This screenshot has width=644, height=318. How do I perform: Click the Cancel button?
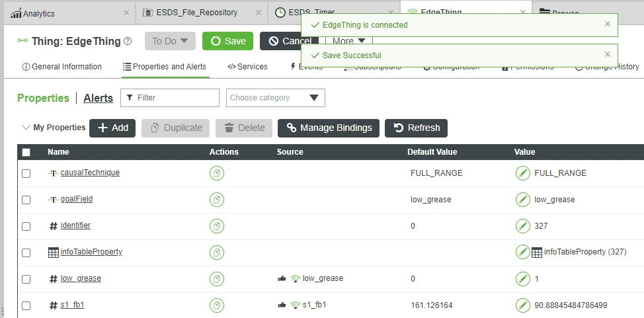point(289,41)
